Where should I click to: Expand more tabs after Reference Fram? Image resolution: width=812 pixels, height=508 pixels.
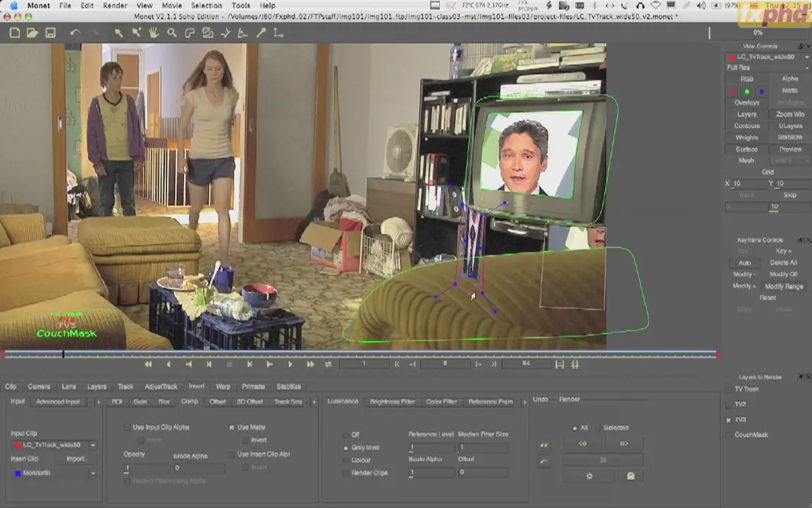click(x=524, y=401)
